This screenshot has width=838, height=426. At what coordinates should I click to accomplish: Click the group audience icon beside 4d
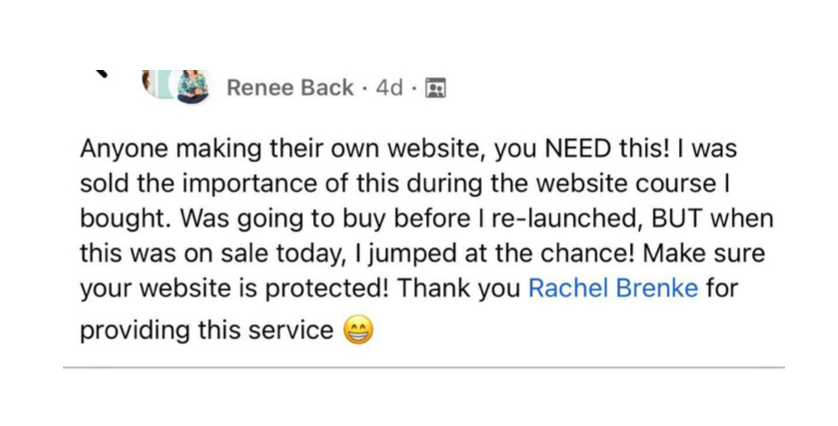(435, 88)
